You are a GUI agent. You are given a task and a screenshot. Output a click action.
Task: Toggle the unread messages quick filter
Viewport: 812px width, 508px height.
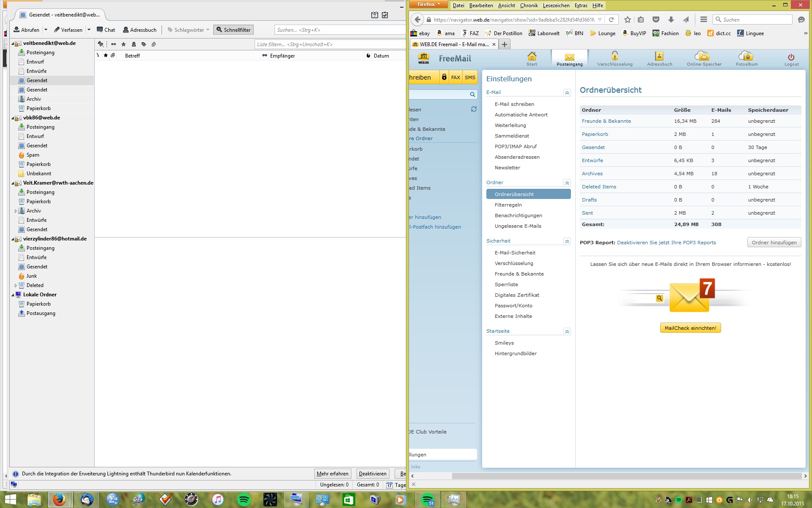113,44
